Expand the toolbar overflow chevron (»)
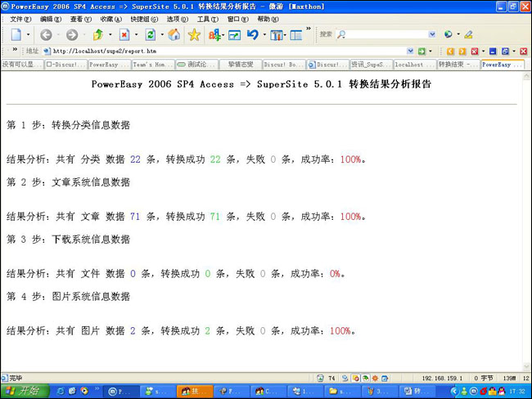Viewport: 532px width, 399px height. [309, 29]
